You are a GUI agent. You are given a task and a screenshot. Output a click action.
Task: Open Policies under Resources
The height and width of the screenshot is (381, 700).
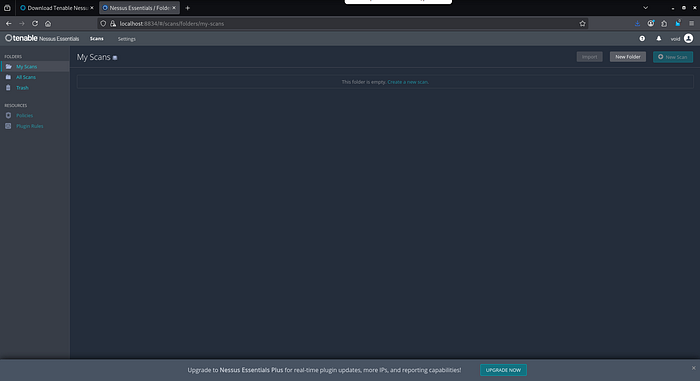pos(24,116)
